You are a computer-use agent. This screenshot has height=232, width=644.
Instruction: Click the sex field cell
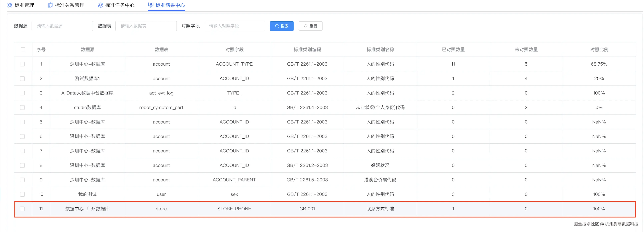click(x=234, y=194)
